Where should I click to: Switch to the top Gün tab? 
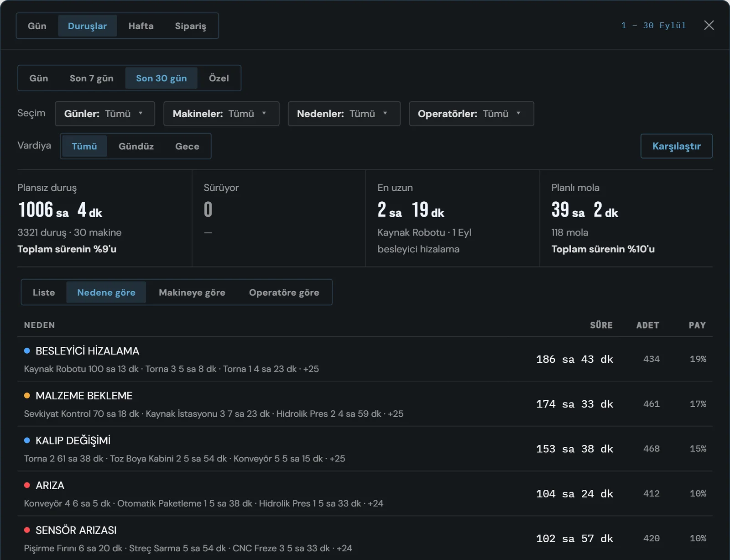pos(37,26)
